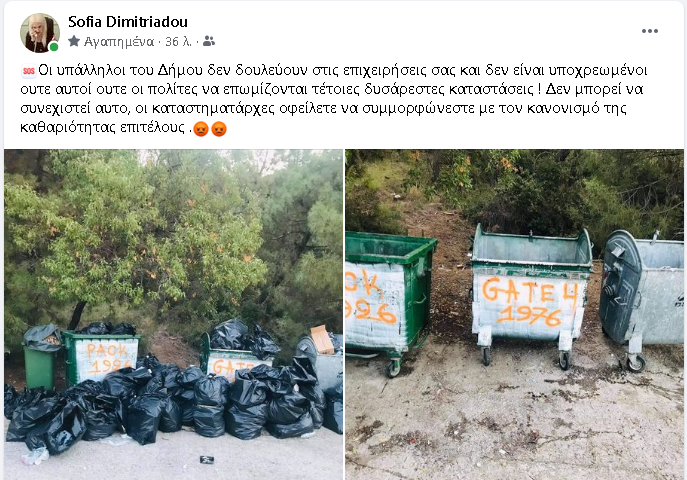Click the PACK graffiti bin in left photo
Screen dimensions: 687x480
[x=102, y=357]
